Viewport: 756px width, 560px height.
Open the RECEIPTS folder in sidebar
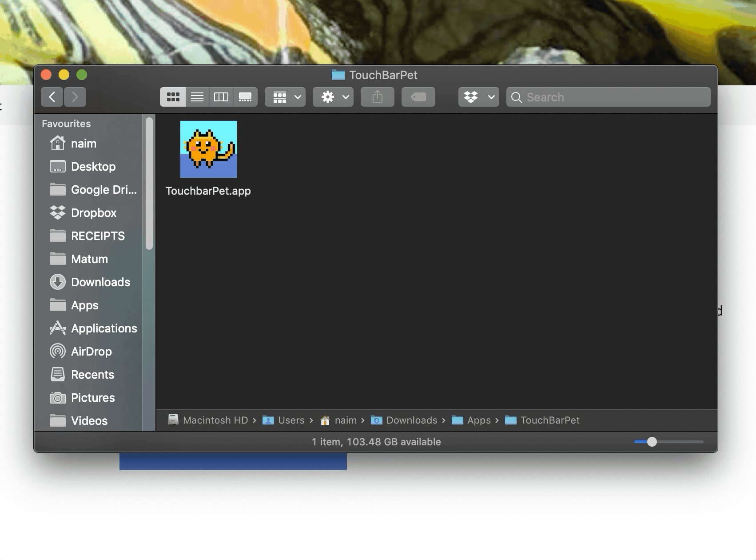[88, 236]
